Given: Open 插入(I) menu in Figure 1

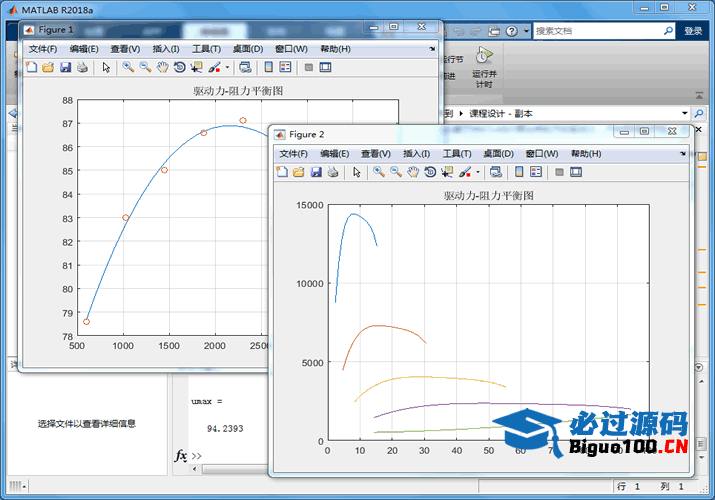Looking at the screenshot, I should [x=166, y=49].
